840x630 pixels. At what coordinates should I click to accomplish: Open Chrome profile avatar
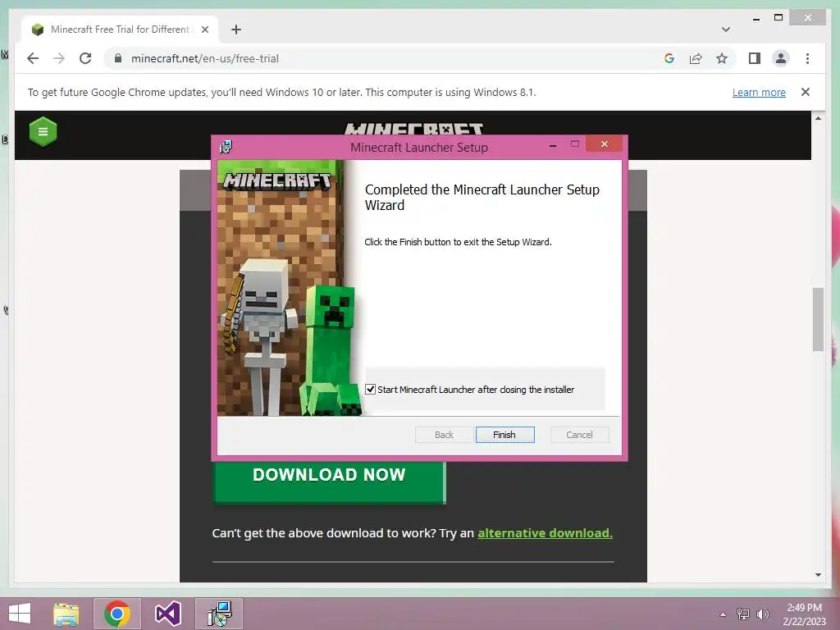click(x=781, y=58)
